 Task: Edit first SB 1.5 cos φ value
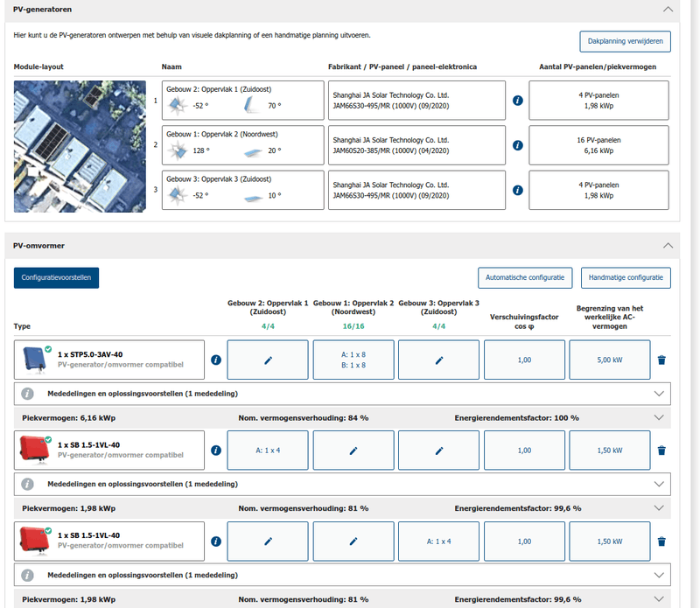pyautogui.click(x=524, y=451)
